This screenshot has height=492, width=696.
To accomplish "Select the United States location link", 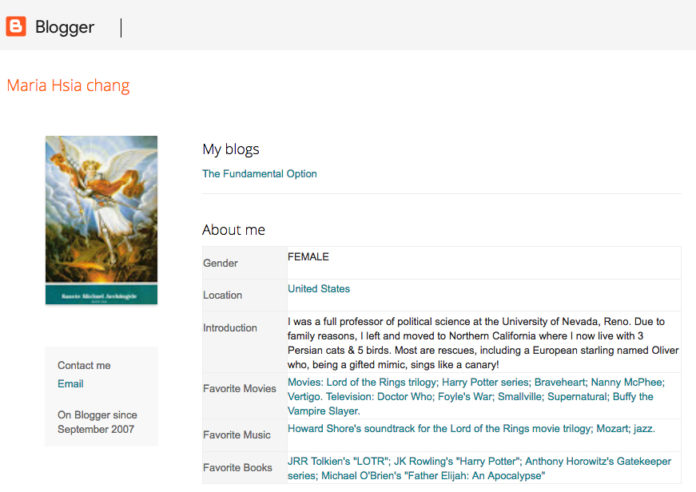I will 318,289.
